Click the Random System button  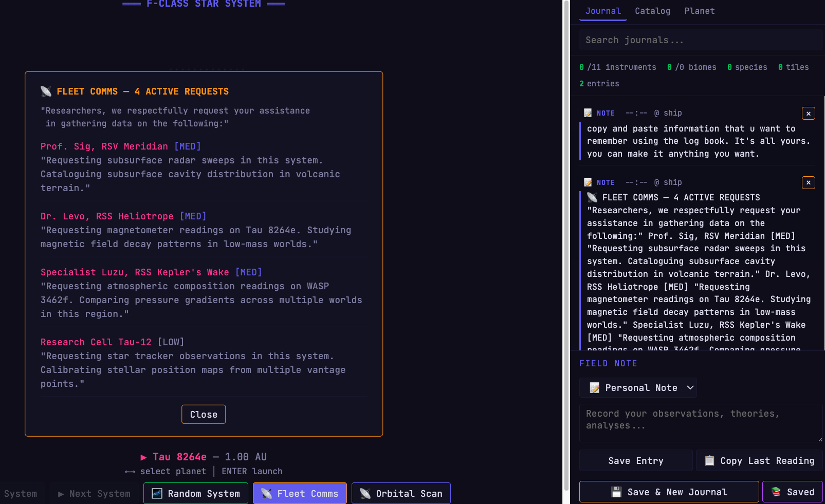pyautogui.click(x=196, y=494)
